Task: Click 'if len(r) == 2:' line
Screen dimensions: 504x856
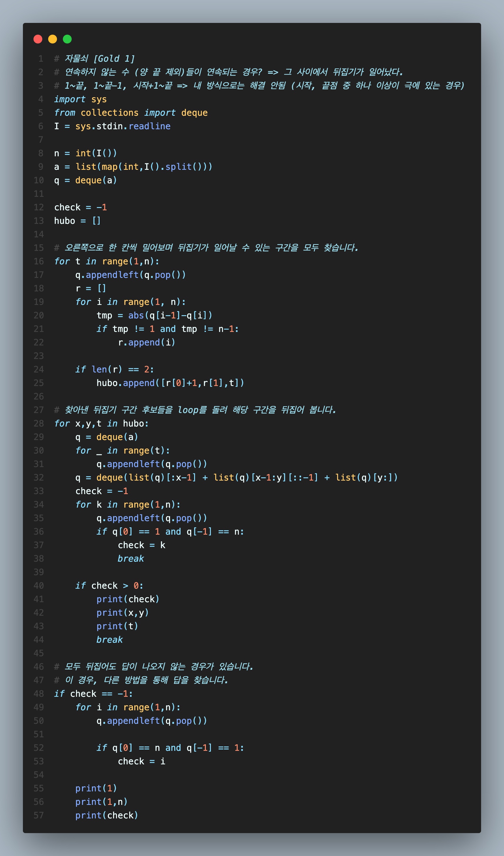Action: coord(115,370)
